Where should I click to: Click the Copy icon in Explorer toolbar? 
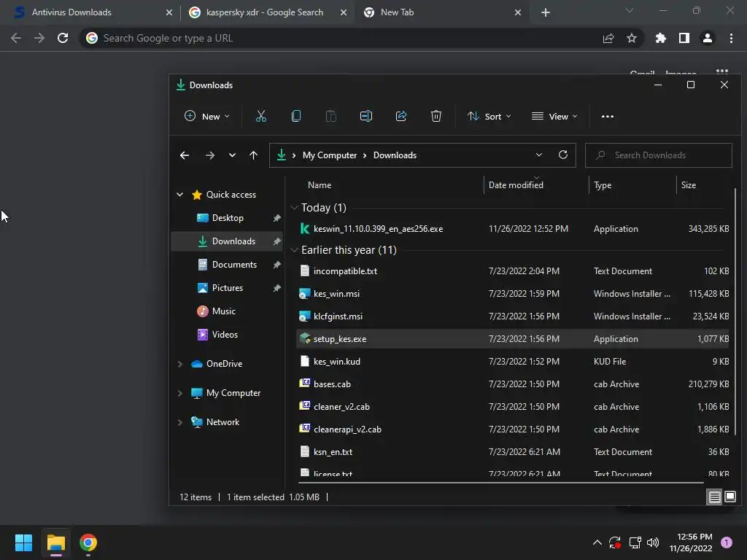pos(296,116)
